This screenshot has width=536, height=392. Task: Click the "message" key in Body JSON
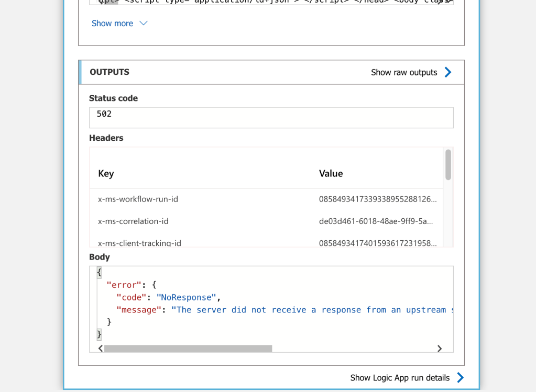(x=139, y=310)
